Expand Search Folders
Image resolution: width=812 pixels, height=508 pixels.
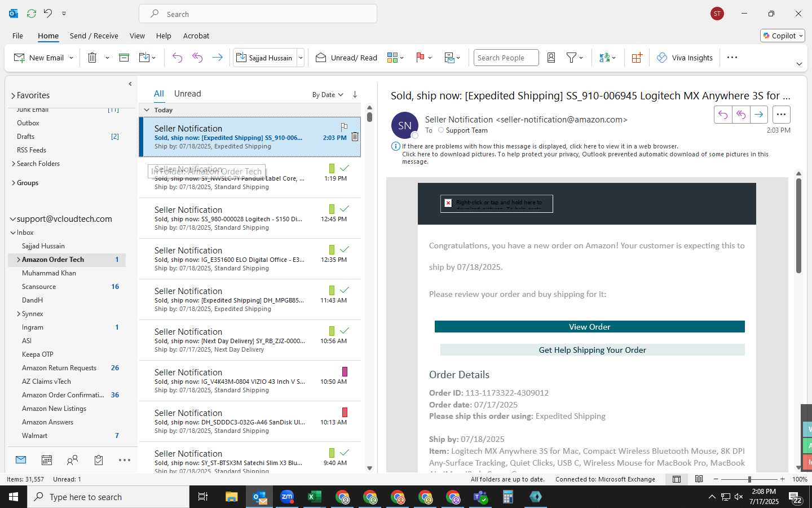point(14,164)
